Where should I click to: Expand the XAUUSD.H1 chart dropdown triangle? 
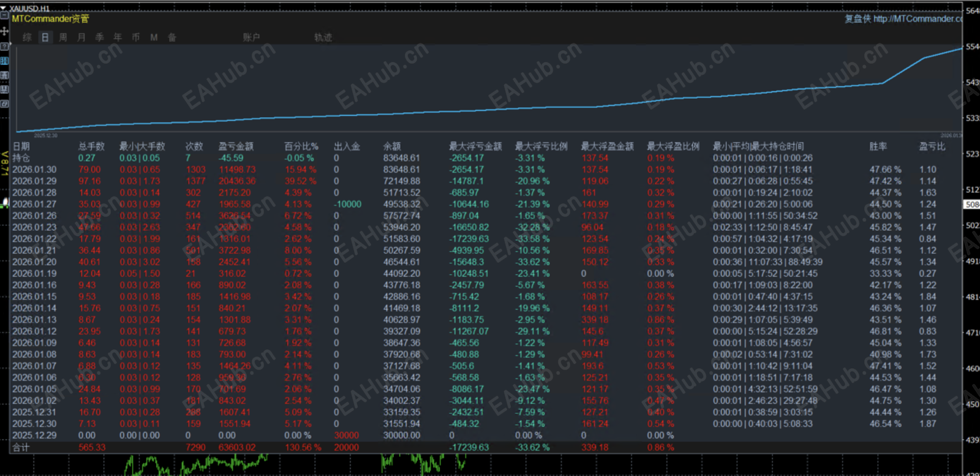(x=4, y=8)
